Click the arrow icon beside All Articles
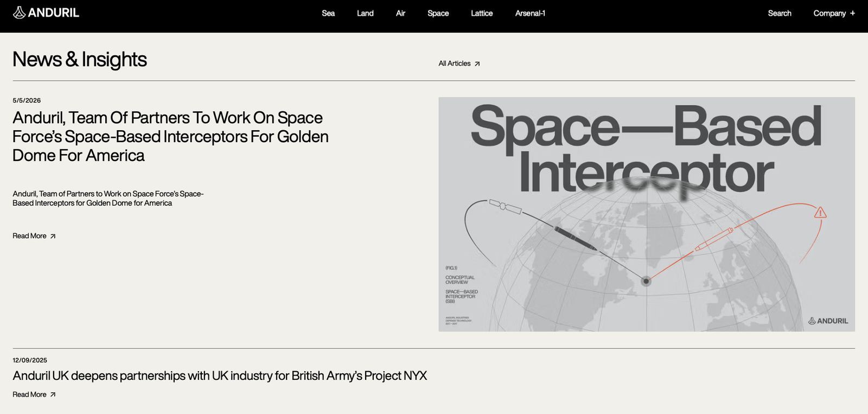Image resolution: width=868 pixels, height=414 pixels. pos(477,64)
